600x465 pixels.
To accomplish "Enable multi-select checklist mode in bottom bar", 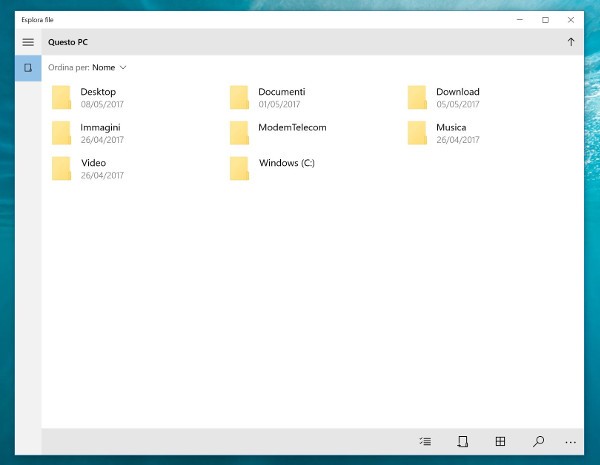I will (425, 441).
